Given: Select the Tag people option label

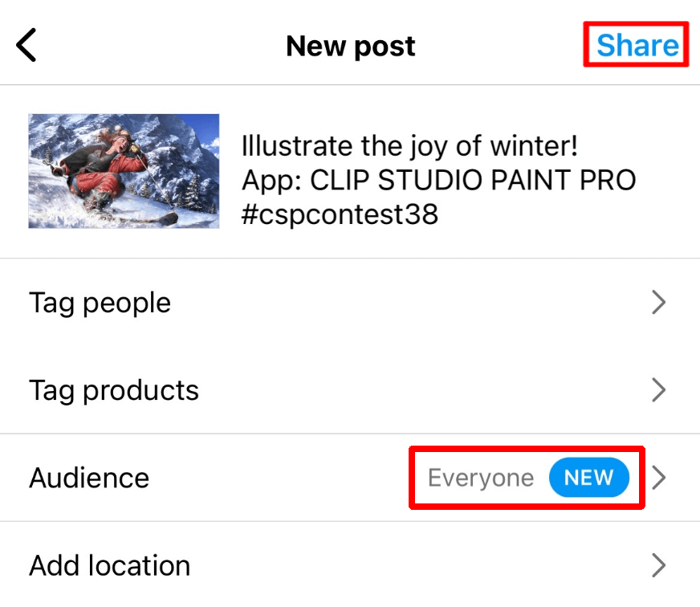Looking at the screenshot, I should click(100, 303).
